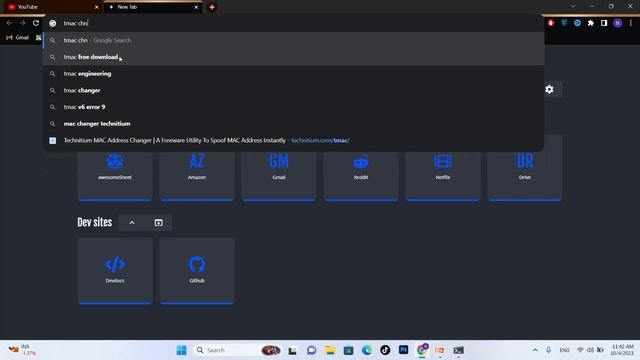Open the Chrome icon in the taskbar
Viewport: 640px width, 360px height.
pyautogui.click(x=422, y=350)
